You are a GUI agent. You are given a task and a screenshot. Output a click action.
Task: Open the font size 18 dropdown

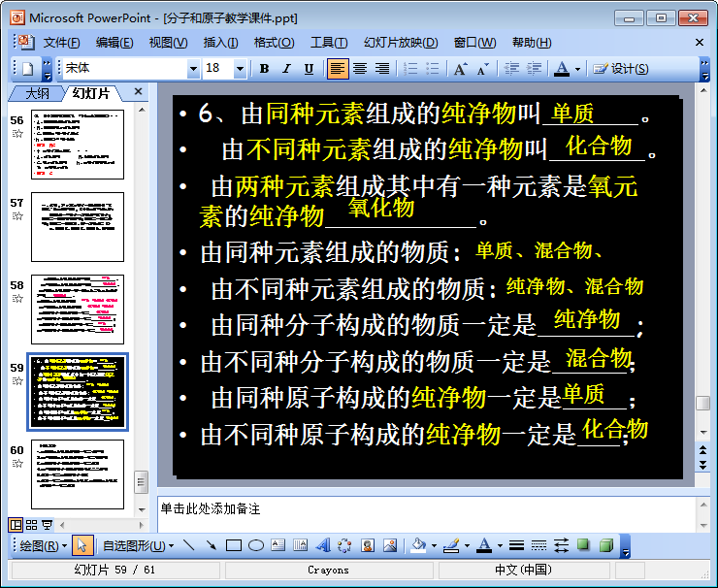240,69
